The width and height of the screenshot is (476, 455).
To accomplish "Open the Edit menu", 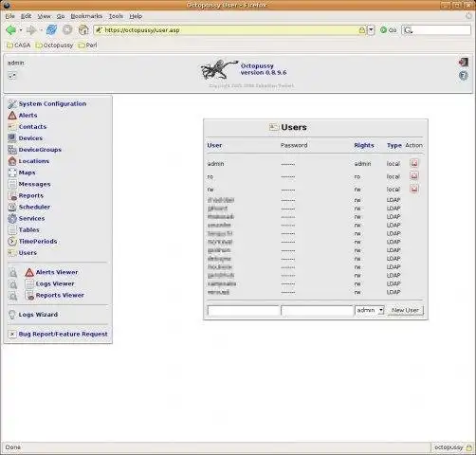I will pos(26,16).
